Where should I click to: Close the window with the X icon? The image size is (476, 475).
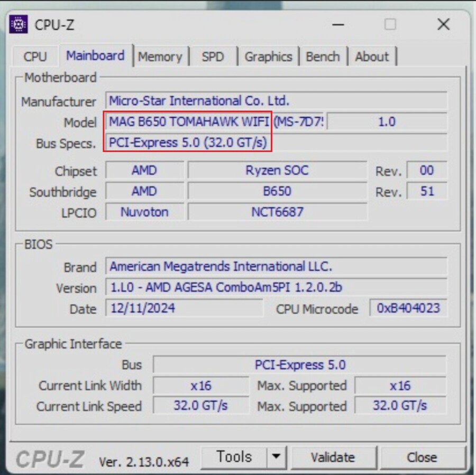443,24
